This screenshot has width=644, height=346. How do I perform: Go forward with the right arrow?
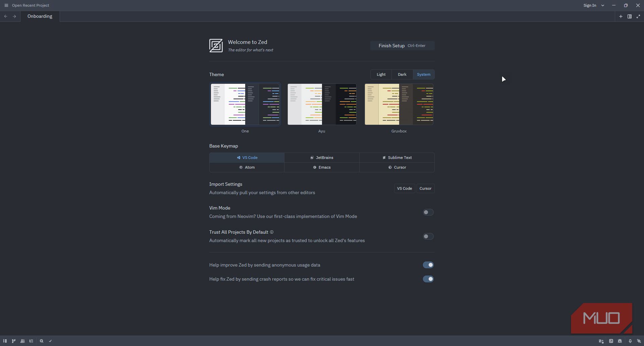pyautogui.click(x=14, y=16)
